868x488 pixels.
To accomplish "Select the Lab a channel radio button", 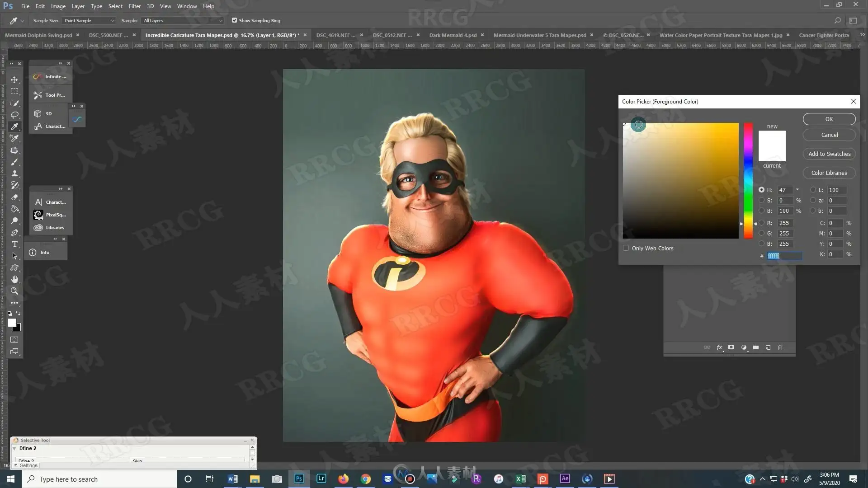I will (813, 200).
